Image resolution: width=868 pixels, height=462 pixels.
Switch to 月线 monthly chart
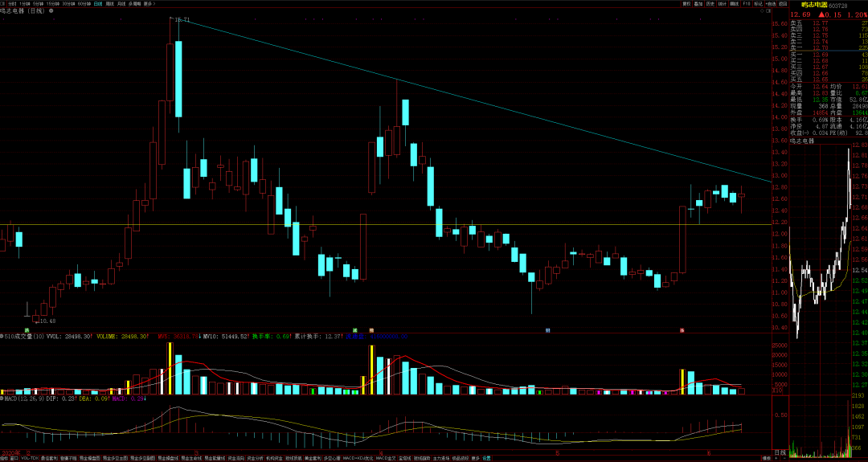121,3
